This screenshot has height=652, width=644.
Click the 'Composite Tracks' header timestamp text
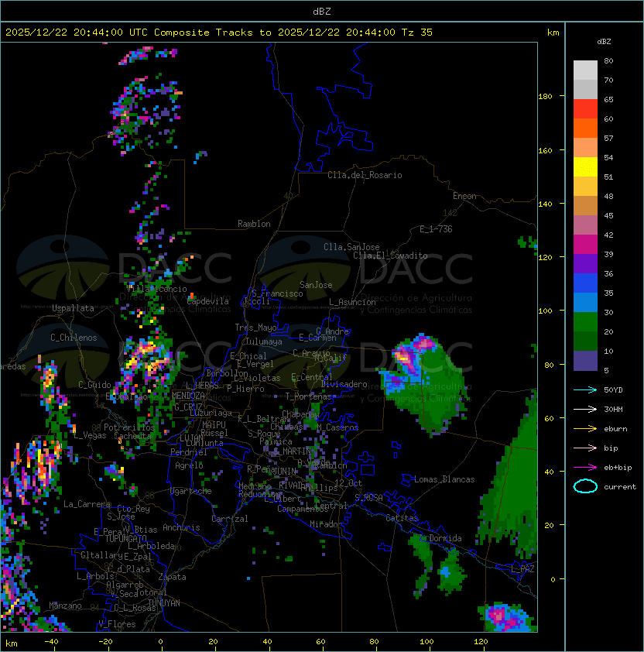point(219,33)
